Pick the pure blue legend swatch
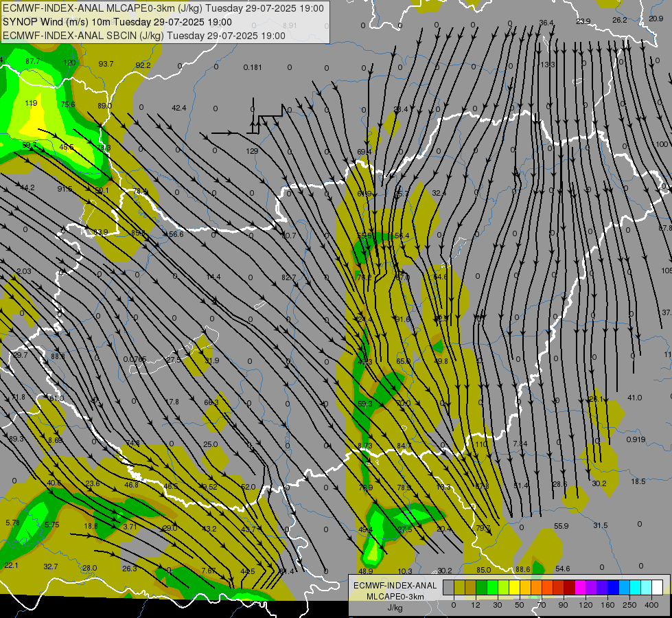The image size is (672, 618). [x=614, y=587]
